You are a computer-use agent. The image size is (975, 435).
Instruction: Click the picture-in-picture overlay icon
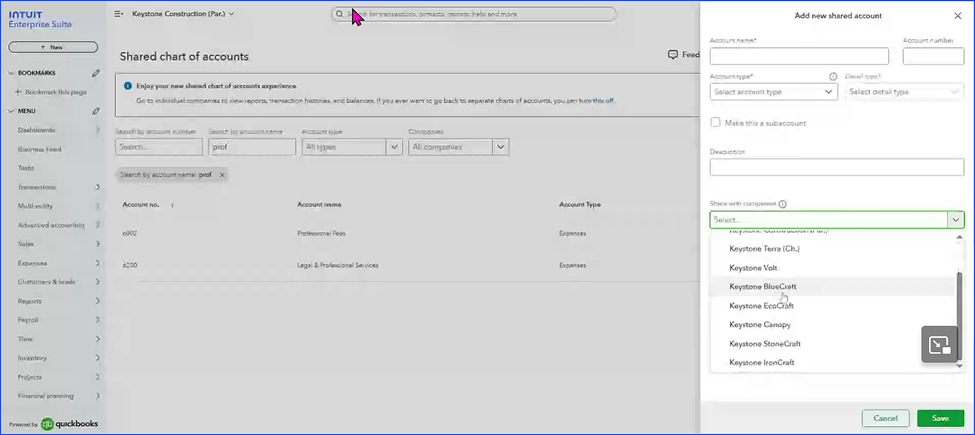point(939,344)
